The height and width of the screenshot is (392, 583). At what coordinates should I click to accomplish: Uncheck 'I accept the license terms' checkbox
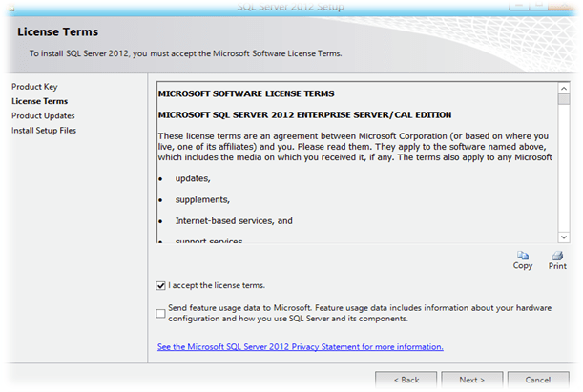160,285
